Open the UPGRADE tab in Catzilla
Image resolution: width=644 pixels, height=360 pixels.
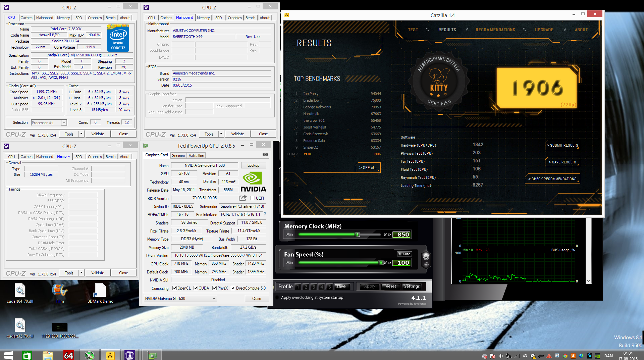[x=544, y=30]
